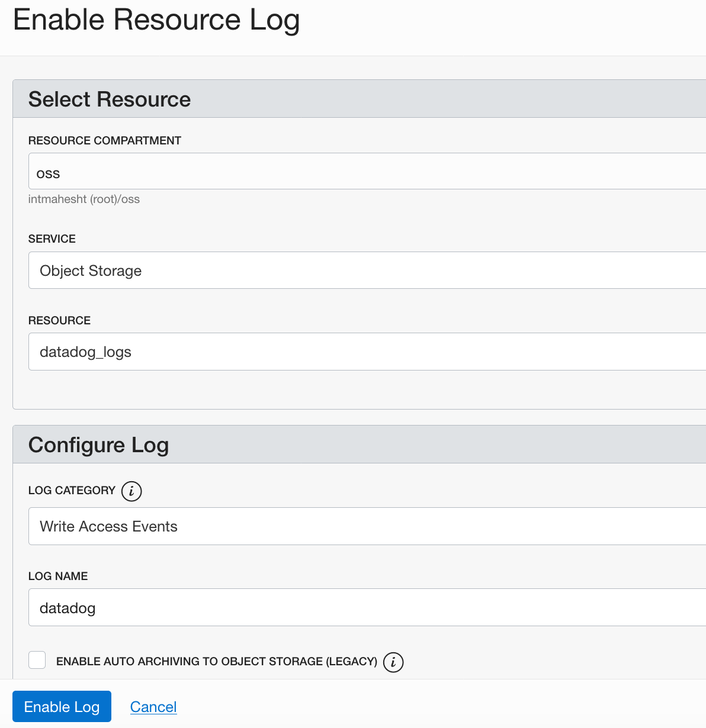
Task: Focus the Log Name field containing datadog
Action: point(367,607)
